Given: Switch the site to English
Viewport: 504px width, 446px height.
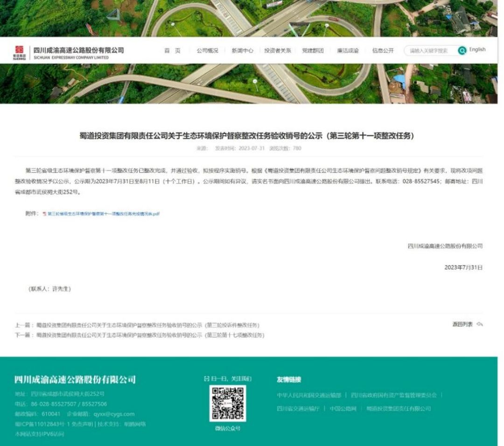Looking at the screenshot, I should point(478,50).
